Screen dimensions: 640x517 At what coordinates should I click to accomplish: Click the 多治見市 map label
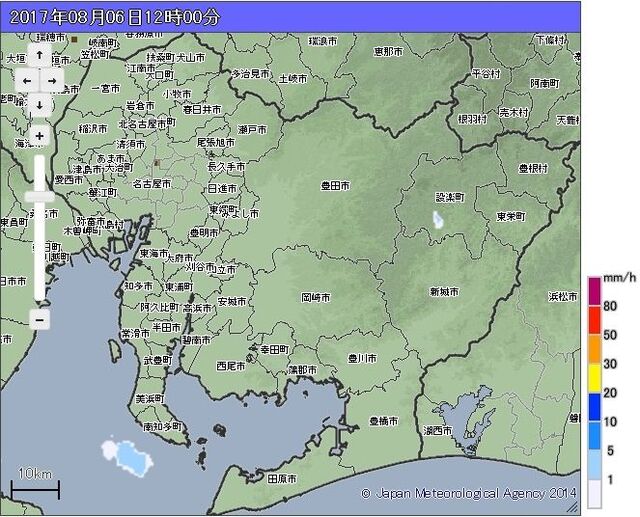(x=251, y=73)
